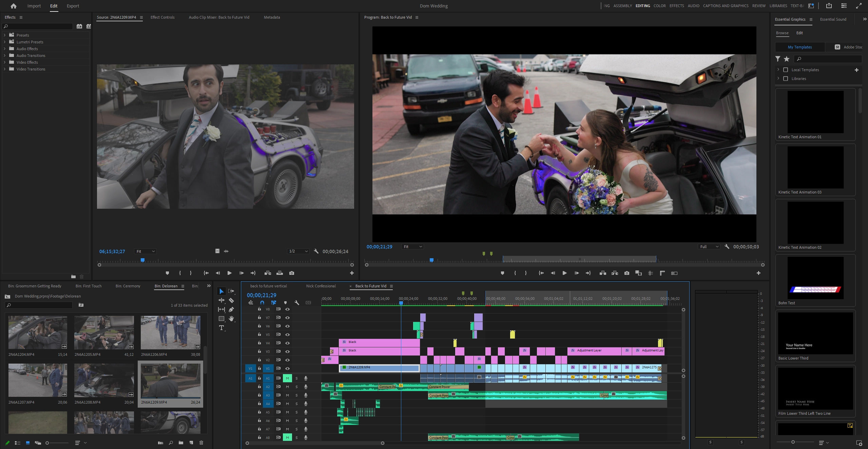
Task: Select the 2N6A1207.MP4 clip thumbnail
Action: (38, 380)
